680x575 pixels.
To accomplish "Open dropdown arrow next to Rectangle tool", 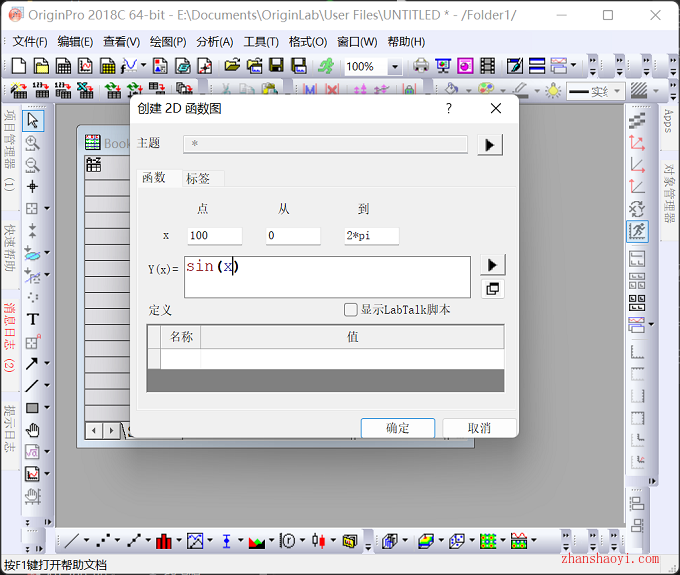I will pos(47,408).
